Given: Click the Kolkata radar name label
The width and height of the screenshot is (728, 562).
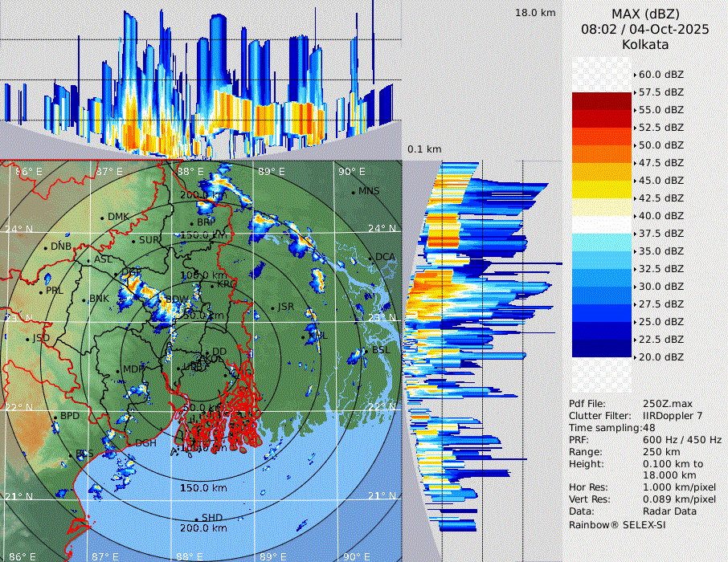Looking at the screenshot, I should pyautogui.click(x=644, y=44).
